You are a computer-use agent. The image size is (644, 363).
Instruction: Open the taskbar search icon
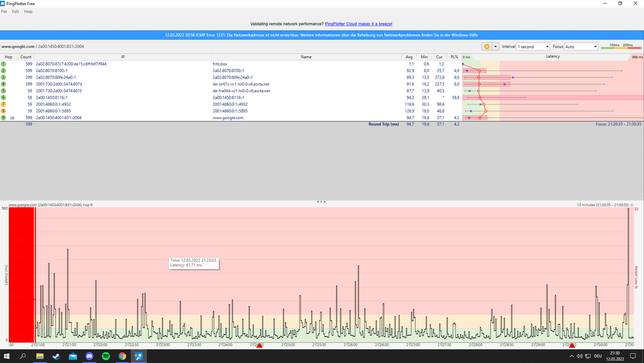[23, 356]
